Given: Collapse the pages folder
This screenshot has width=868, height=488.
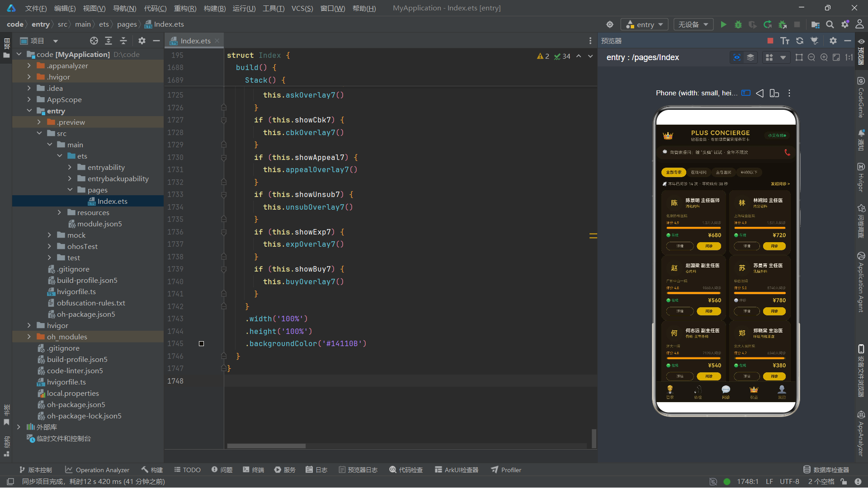Looking at the screenshot, I should click(70, 190).
